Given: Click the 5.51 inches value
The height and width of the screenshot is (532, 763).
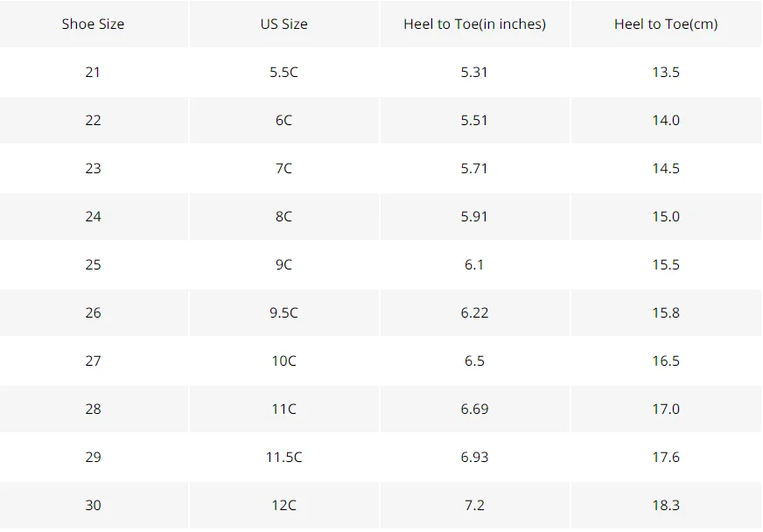Looking at the screenshot, I should tap(474, 120).
